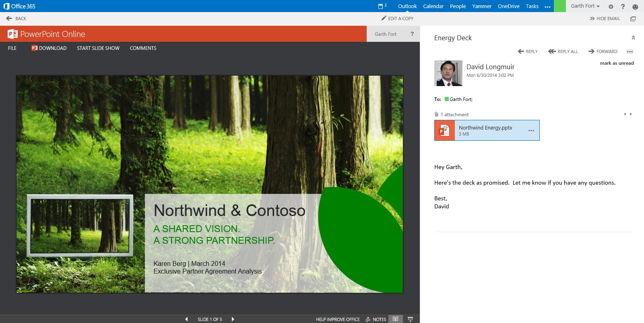
Task: Forward the email
Action: click(603, 51)
